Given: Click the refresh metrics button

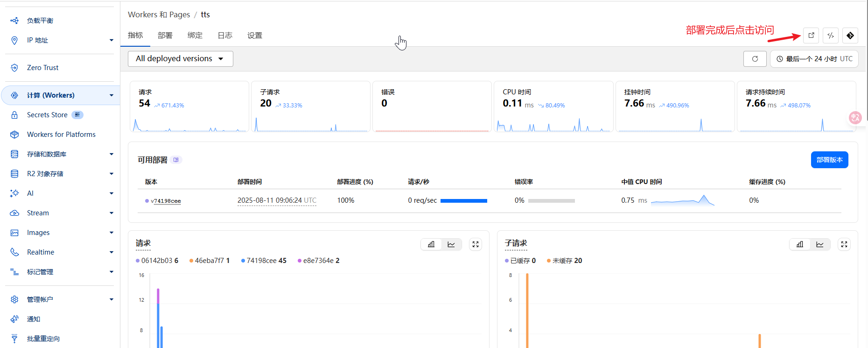Looking at the screenshot, I should point(755,59).
